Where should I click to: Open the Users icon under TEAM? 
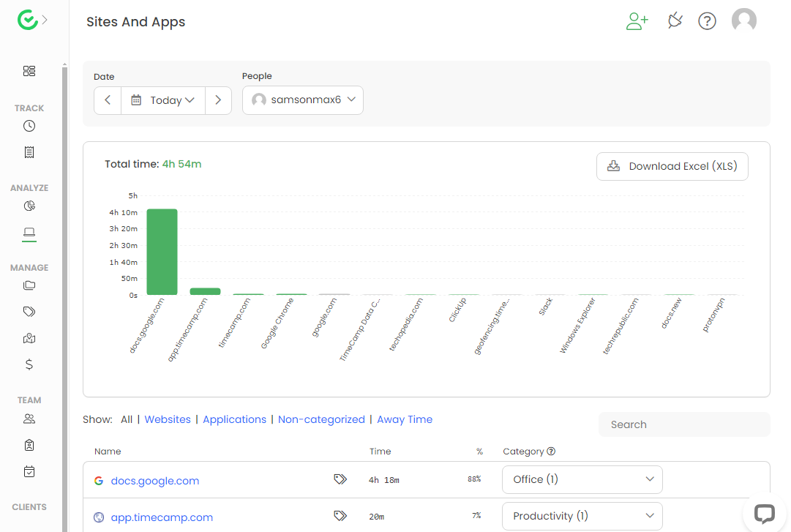tap(29, 418)
